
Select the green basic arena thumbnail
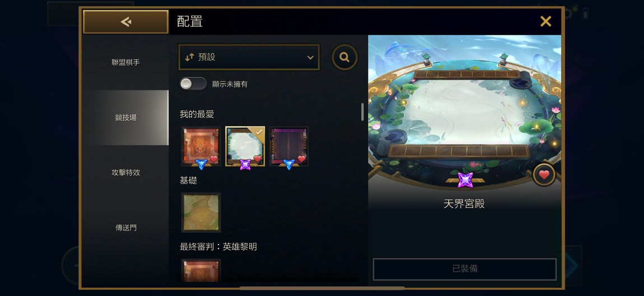click(201, 212)
